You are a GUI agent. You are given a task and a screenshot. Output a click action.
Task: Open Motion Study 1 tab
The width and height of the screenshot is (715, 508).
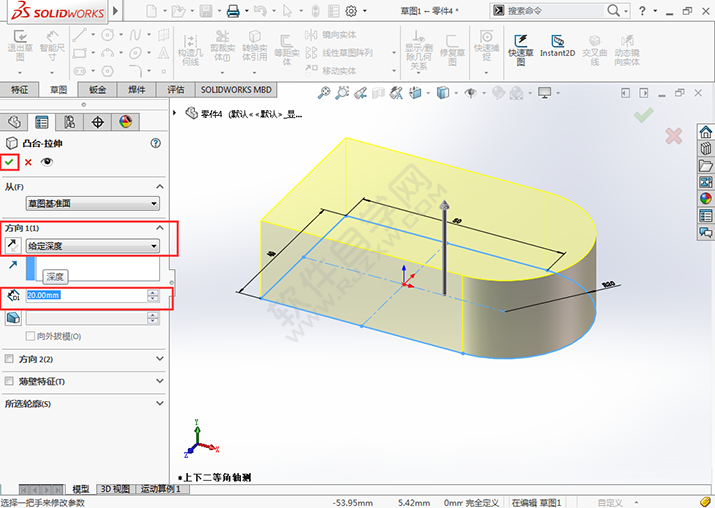tap(161, 489)
